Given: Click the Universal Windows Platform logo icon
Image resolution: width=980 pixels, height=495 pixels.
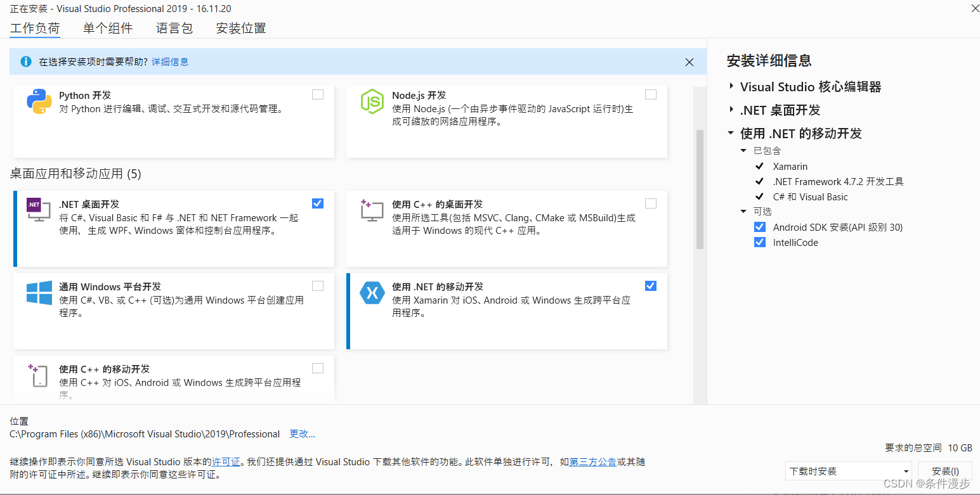Looking at the screenshot, I should pos(39,293).
